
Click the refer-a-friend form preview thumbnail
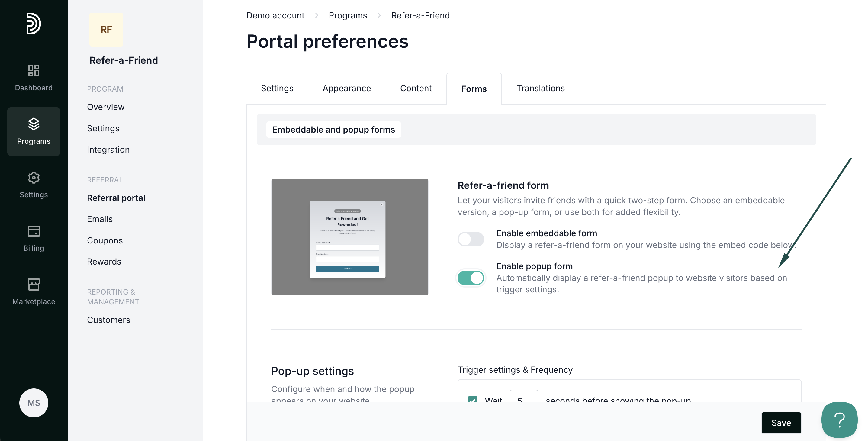point(350,237)
